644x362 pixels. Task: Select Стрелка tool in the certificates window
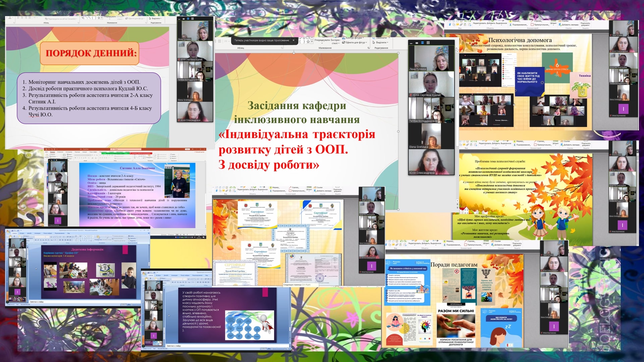pyautogui.click(x=293, y=187)
